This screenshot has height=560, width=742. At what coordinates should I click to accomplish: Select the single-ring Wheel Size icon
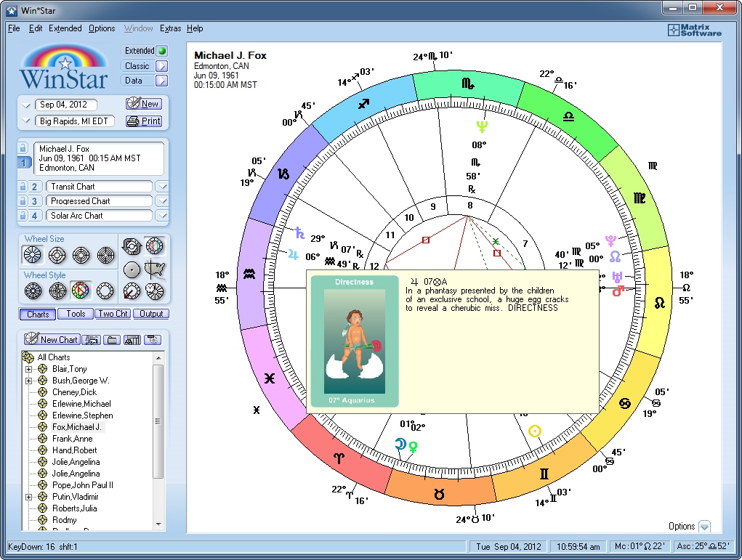[x=33, y=255]
